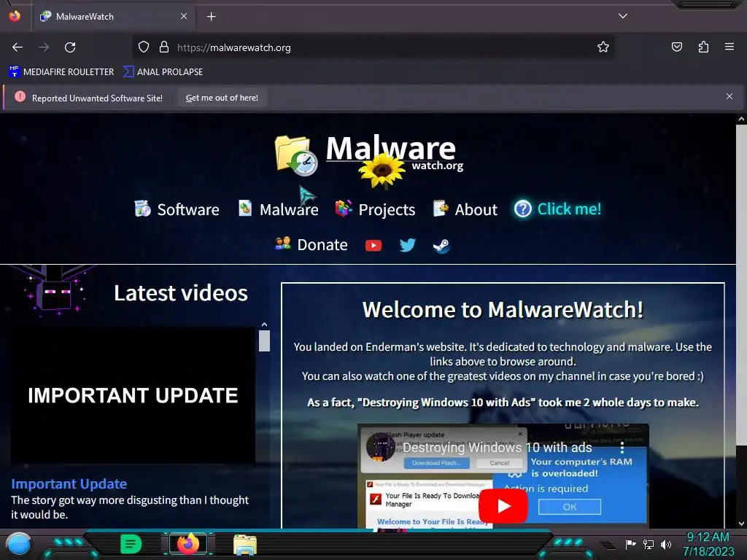The height and width of the screenshot is (560, 747).
Task: Click the Software disc icon
Action: point(142,209)
